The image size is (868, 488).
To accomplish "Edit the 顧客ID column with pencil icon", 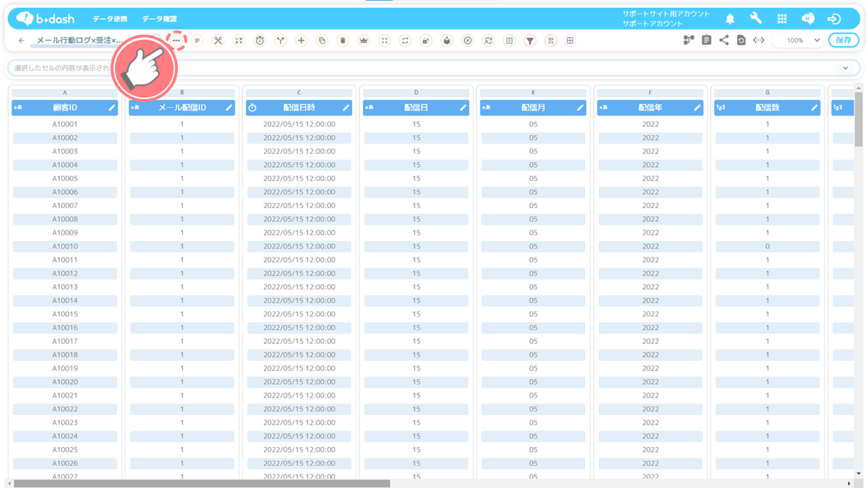I will point(112,108).
